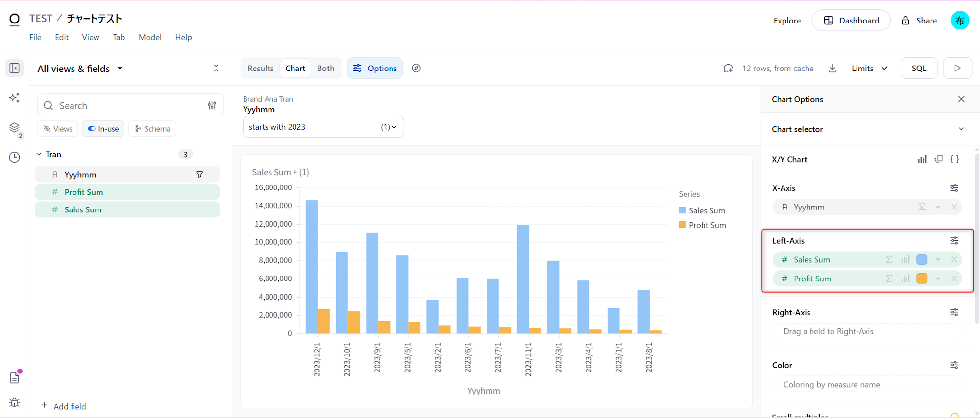
Task: Click the compass icon next to Options
Action: click(416, 69)
